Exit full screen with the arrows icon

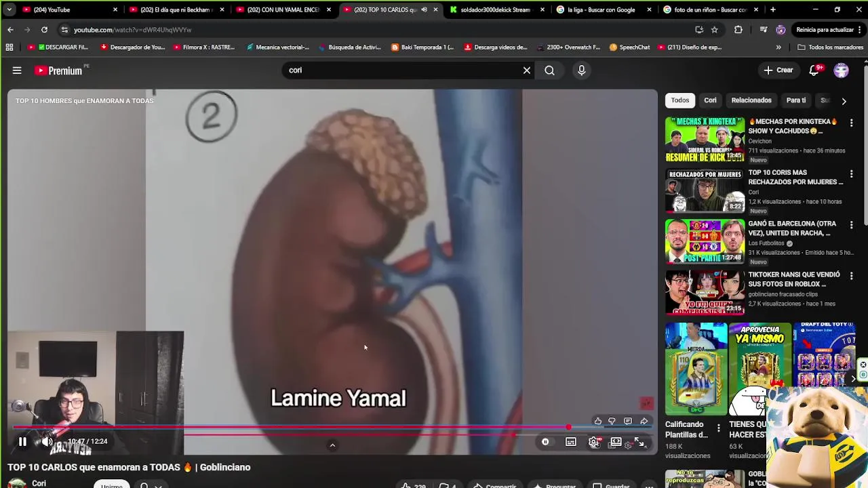coord(639,442)
